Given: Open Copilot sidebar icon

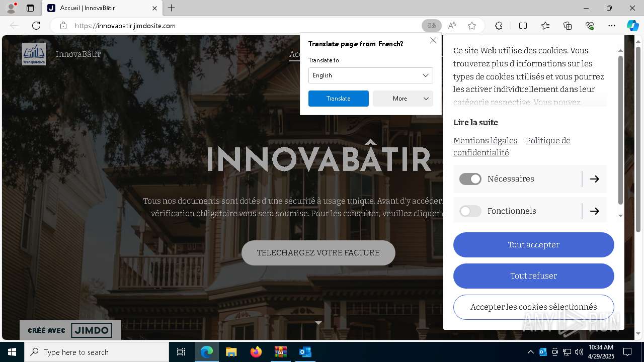Looking at the screenshot, I should click(632, 26).
